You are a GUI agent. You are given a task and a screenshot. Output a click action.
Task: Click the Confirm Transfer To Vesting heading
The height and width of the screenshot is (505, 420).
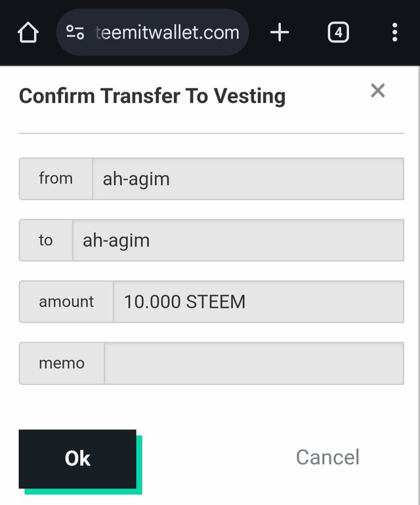[x=152, y=96]
